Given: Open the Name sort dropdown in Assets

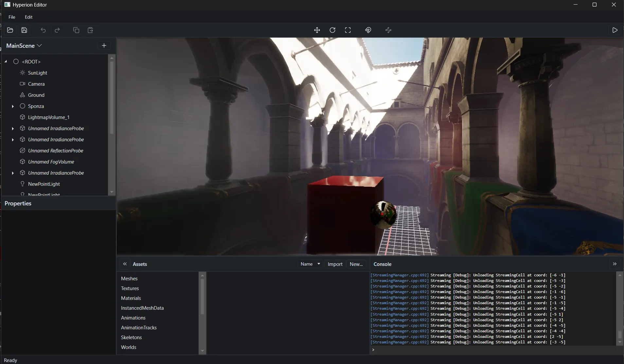Looking at the screenshot, I should 310,264.
